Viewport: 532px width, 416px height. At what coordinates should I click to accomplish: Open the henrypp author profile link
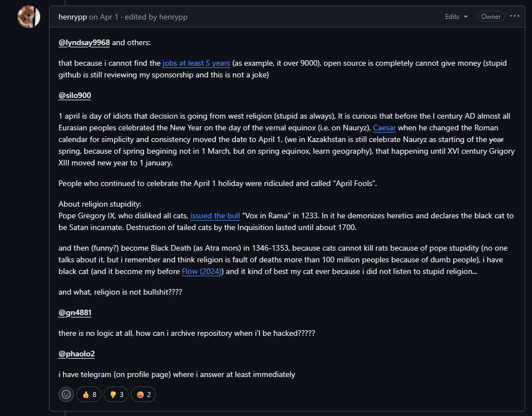(x=72, y=17)
